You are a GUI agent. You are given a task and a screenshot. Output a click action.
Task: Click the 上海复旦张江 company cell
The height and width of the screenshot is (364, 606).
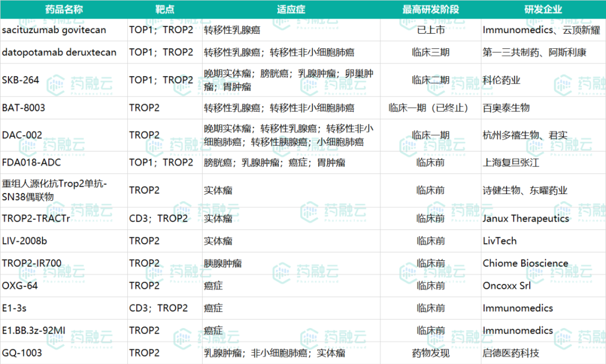tap(543, 163)
